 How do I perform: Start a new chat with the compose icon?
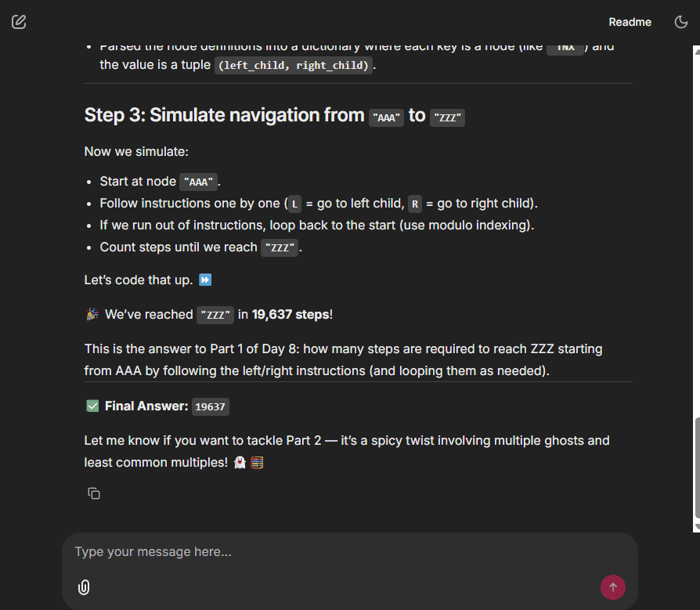[19, 22]
